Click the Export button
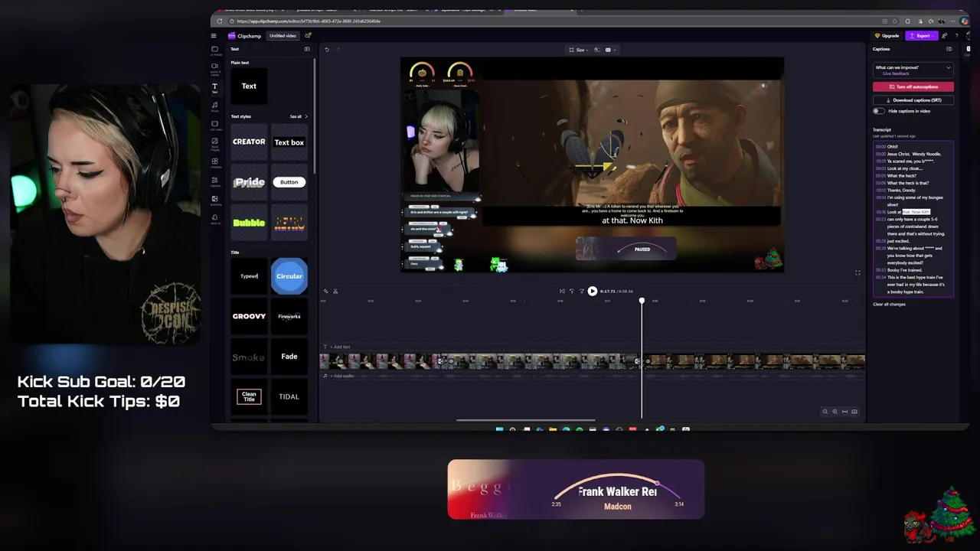The width and height of the screenshot is (980, 551). (921, 36)
